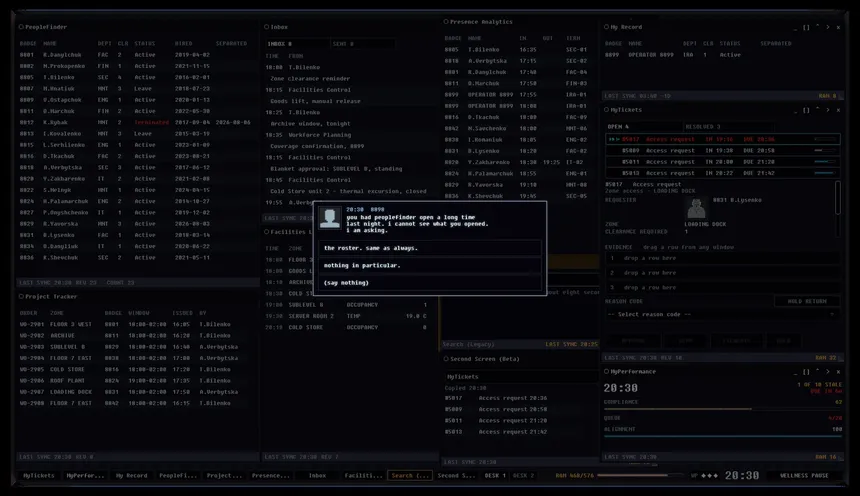Open Inbox from the bottom taskbar
This screenshot has height=496, width=860.
tap(317, 476)
